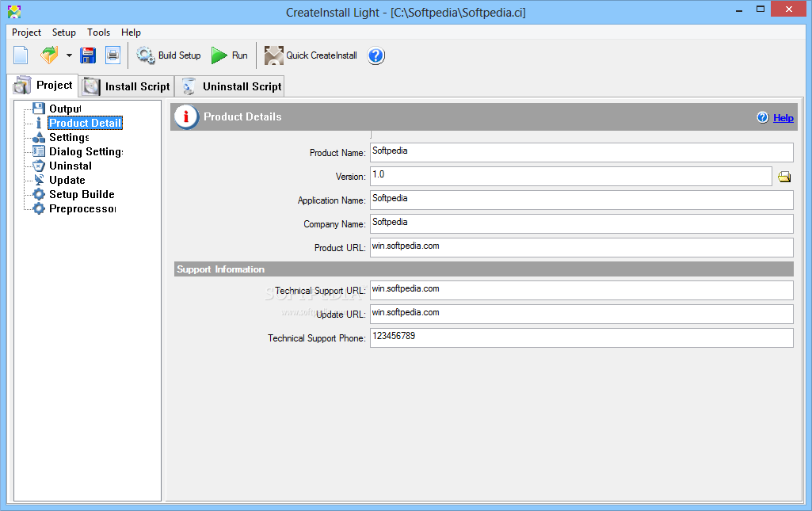Switch to the Install Script tab

tap(127, 86)
